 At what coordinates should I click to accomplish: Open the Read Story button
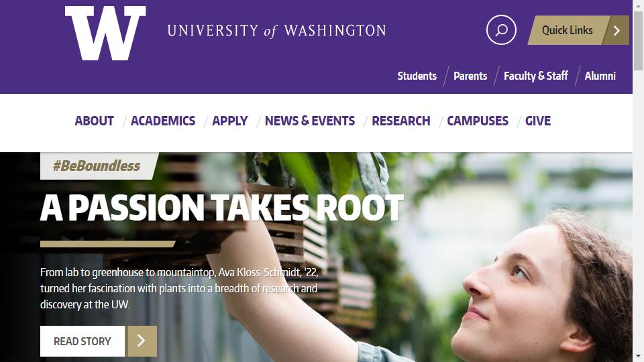coord(83,341)
